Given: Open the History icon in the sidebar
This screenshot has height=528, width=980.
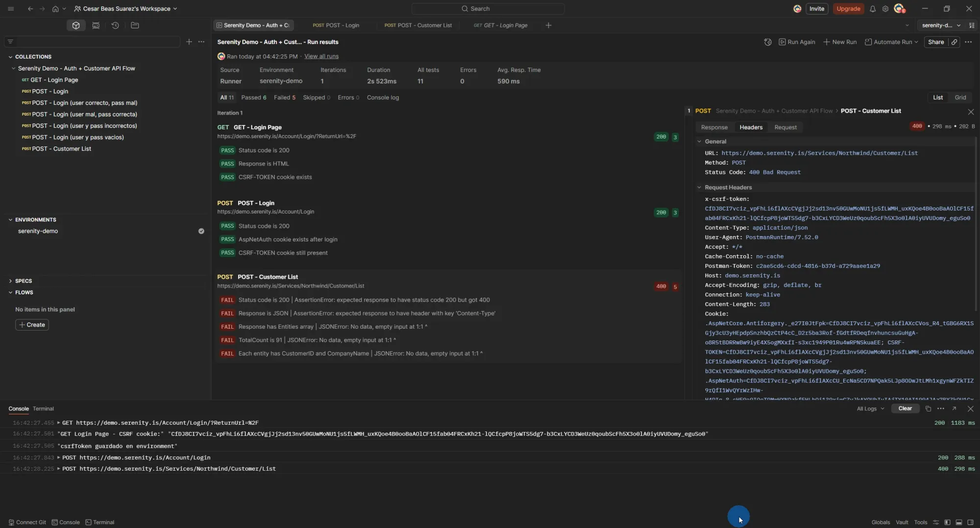Looking at the screenshot, I should pos(115,25).
